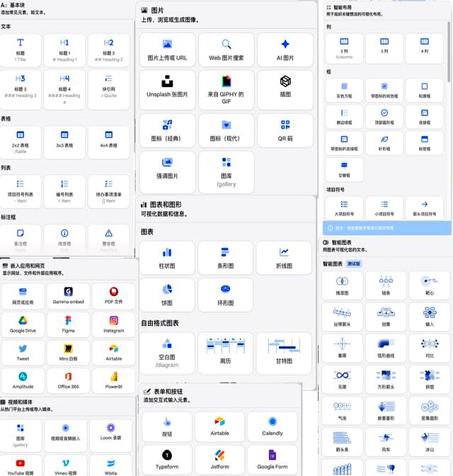Image resolution: width=453 pixels, height=476 pixels.
Task: Create a 空白图 blank diagram
Action: 167,353
